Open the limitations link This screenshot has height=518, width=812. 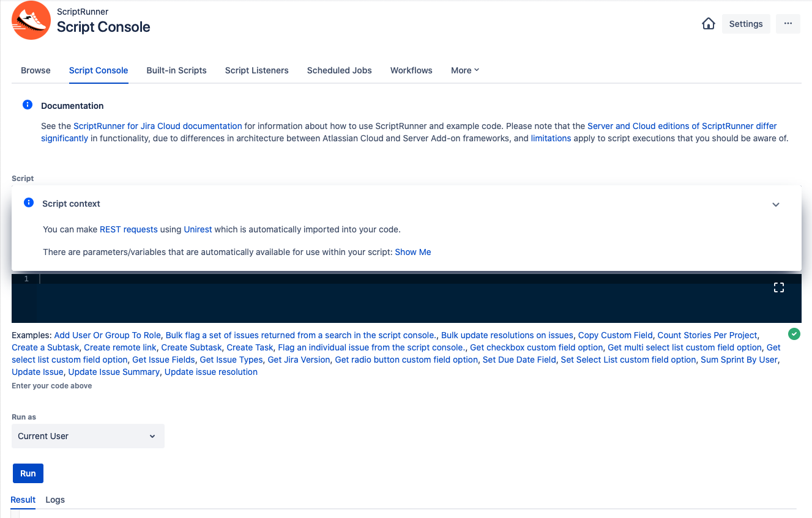pos(551,138)
